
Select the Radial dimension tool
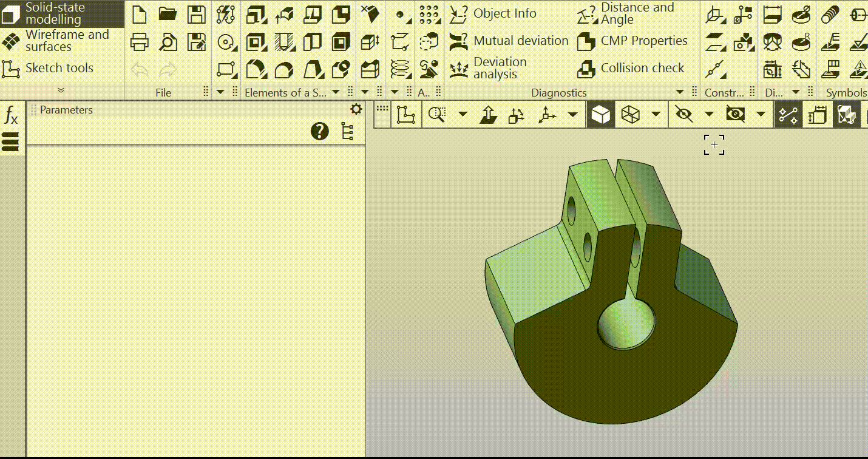[801, 42]
